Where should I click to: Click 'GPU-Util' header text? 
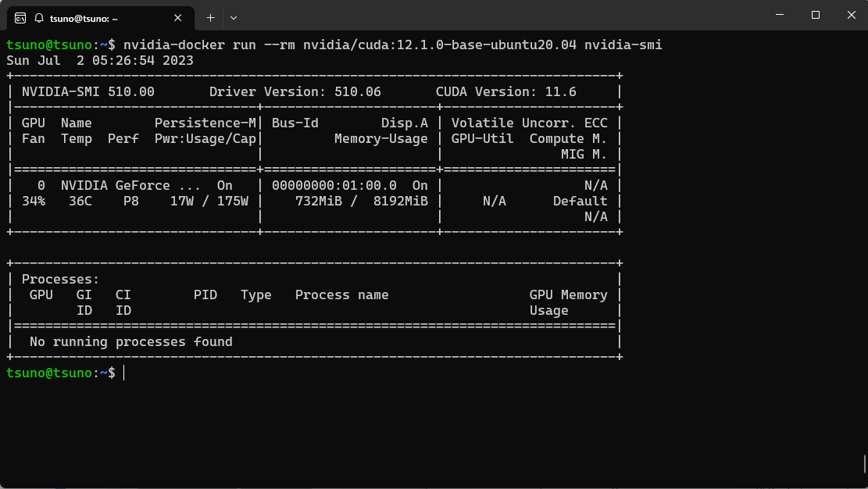482,138
